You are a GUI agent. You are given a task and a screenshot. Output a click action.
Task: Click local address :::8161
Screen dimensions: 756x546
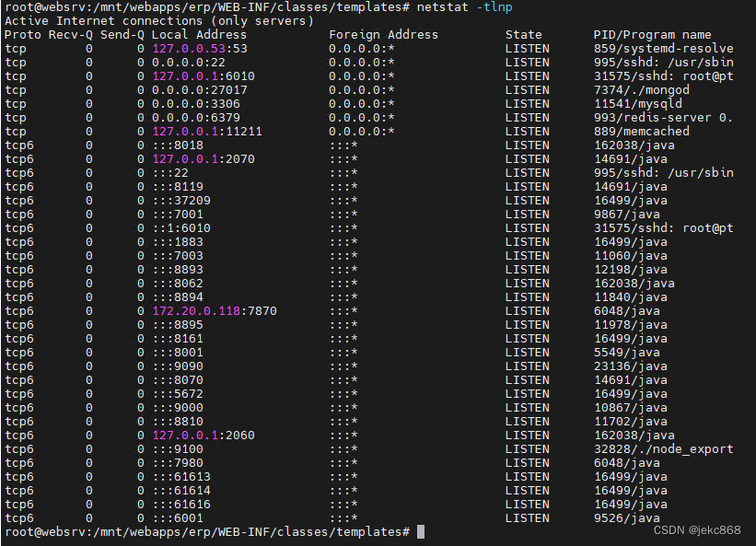point(178,339)
